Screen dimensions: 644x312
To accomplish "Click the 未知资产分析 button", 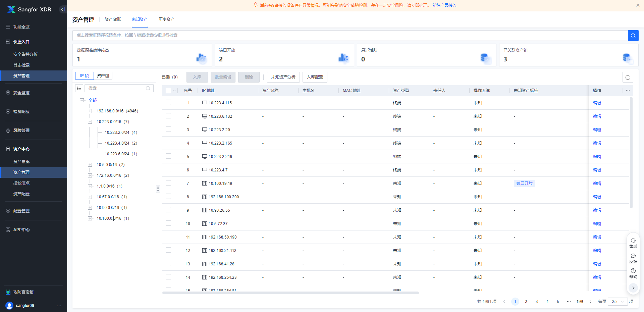I will pyautogui.click(x=283, y=77).
